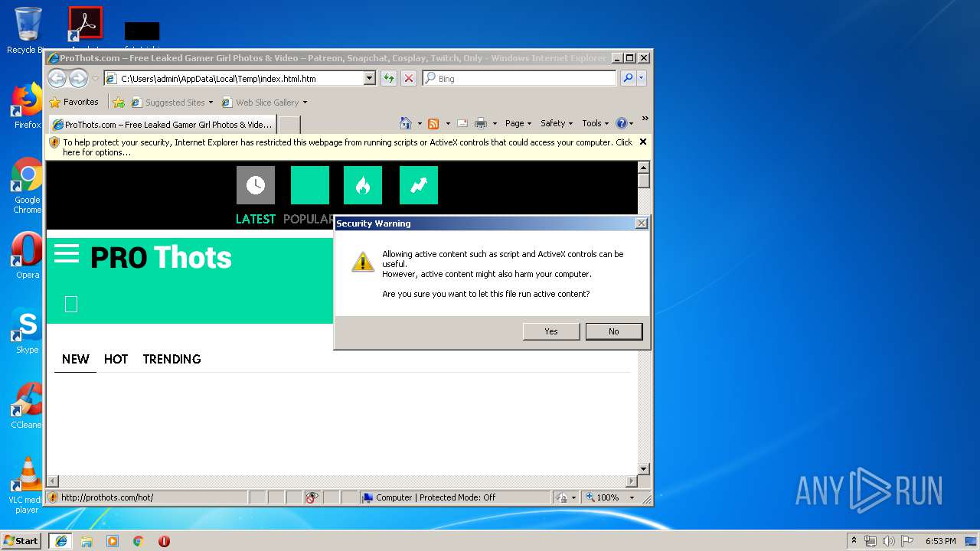Click the vertical scrollbar up arrow
The width and height of the screenshot is (980, 551).
(x=644, y=168)
